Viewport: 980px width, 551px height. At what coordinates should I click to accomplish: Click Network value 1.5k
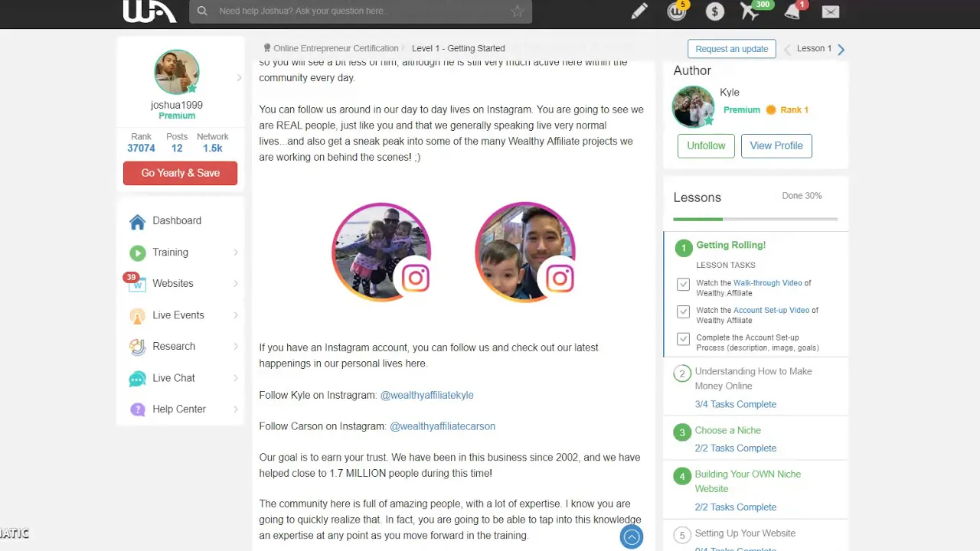click(213, 148)
